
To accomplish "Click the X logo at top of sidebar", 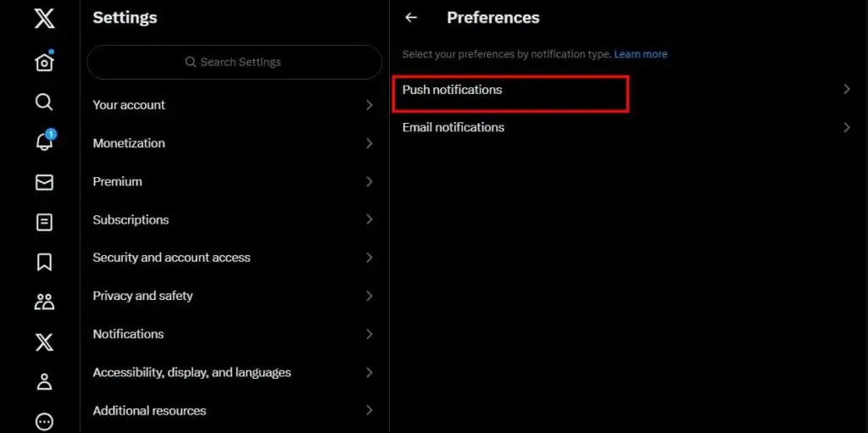I will [x=44, y=19].
